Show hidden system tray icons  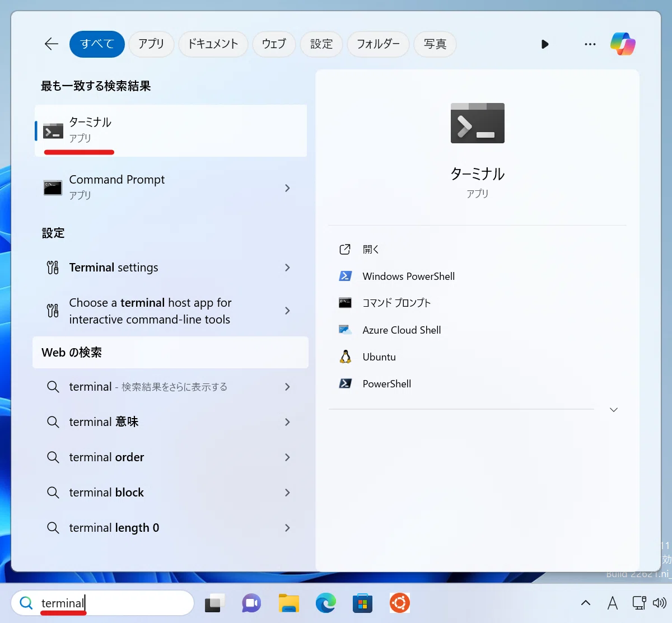pyautogui.click(x=586, y=603)
